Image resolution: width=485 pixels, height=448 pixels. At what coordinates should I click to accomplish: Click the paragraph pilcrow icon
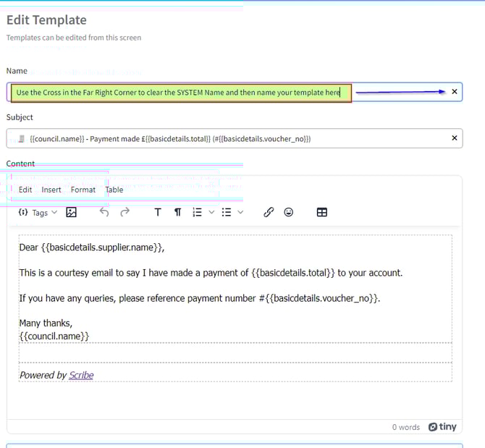(177, 213)
